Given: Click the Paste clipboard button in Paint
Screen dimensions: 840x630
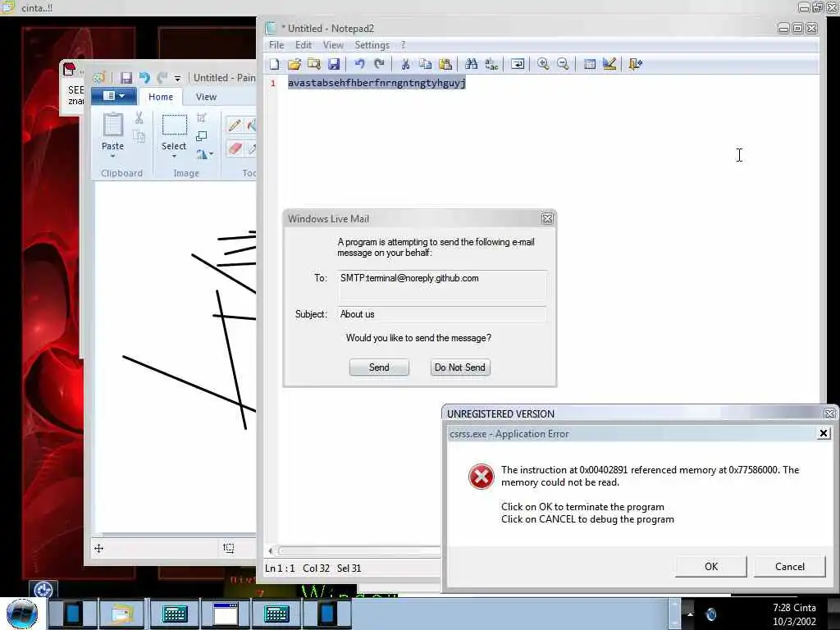Looking at the screenshot, I should 112,125.
